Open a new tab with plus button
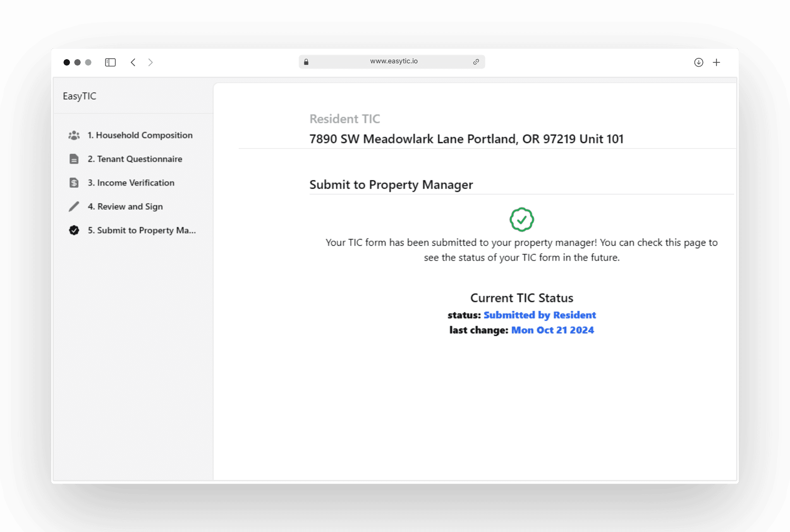790x532 pixels. coord(716,62)
